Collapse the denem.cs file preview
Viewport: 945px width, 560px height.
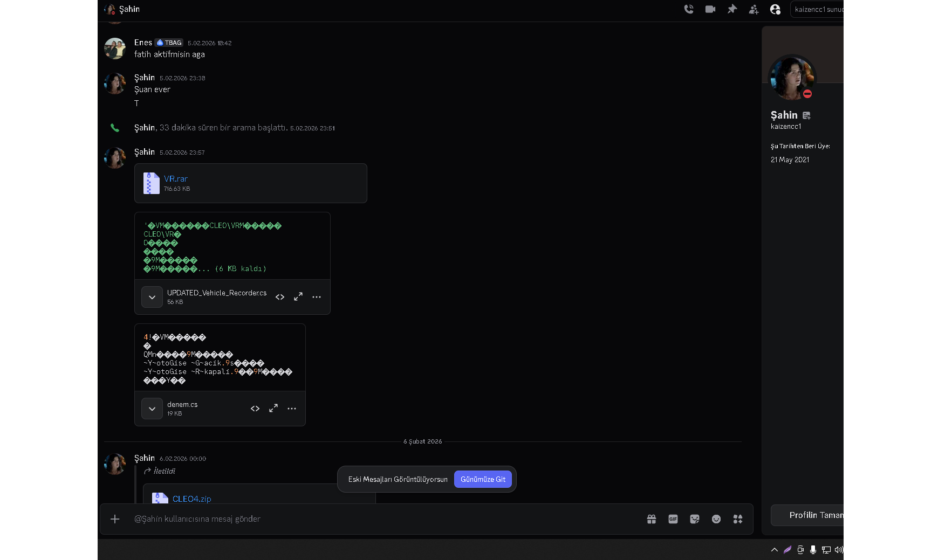coord(152,409)
